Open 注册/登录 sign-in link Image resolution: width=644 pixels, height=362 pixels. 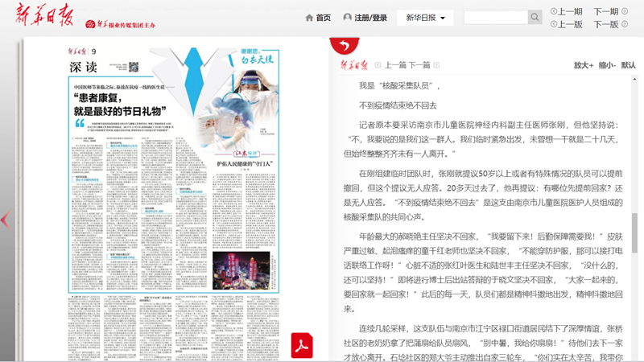pyautogui.click(x=370, y=18)
